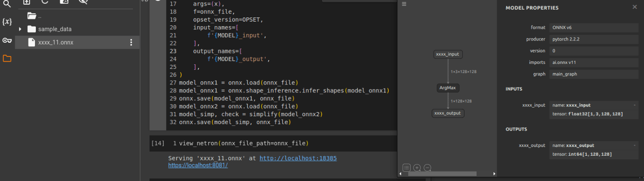Viewport: 644px width, 181px height.
Task: Click code line 32 onnx.save
Action: coord(235,122)
